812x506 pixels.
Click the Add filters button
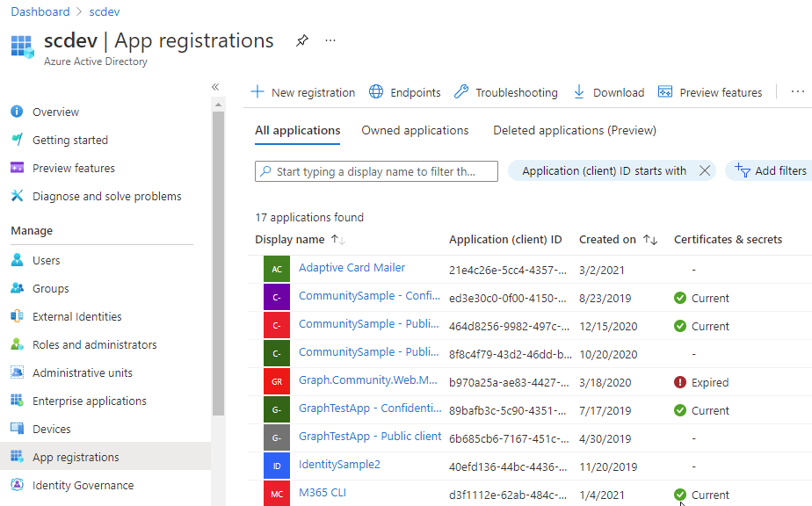[771, 171]
